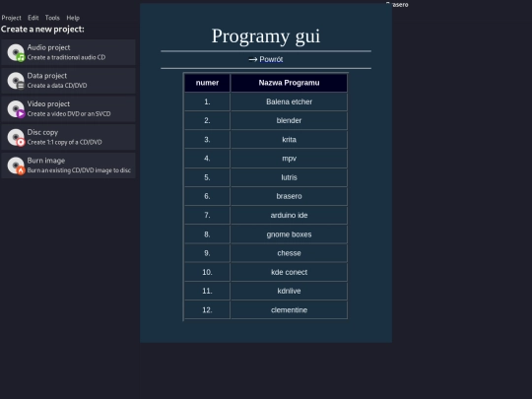This screenshot has width=532, height=399.
Task: Click the 'Nazwa Programu' column header
Action: (x=289, y=83)
